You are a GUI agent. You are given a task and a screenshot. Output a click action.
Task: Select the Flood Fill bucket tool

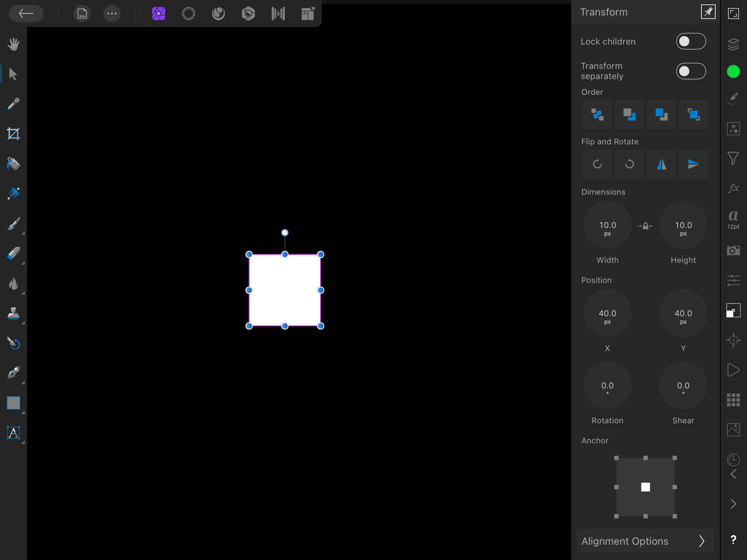coord(13,164)
